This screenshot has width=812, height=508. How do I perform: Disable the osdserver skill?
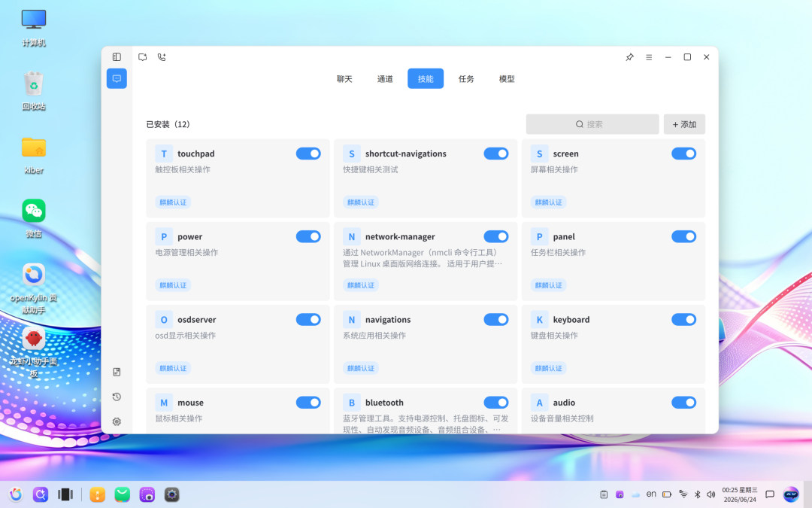(x=308, y=319)
